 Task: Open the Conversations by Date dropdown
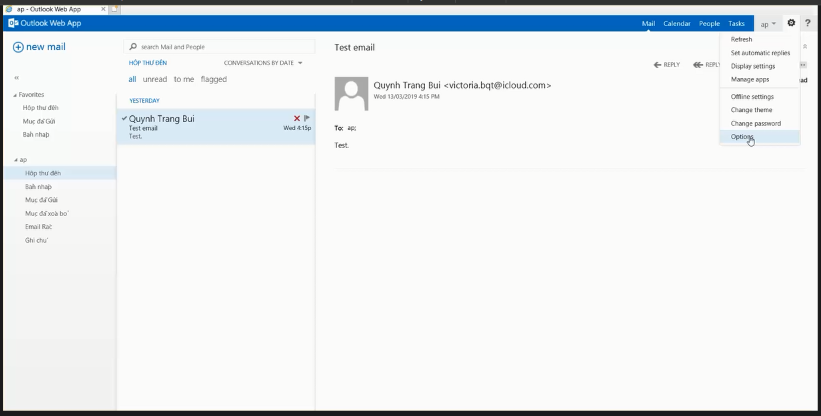[263, 63]
